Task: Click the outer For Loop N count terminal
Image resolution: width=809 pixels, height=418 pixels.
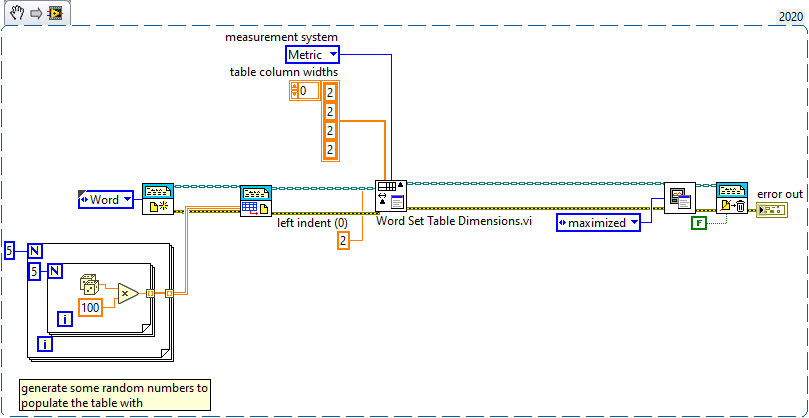Action: [35, 251]
